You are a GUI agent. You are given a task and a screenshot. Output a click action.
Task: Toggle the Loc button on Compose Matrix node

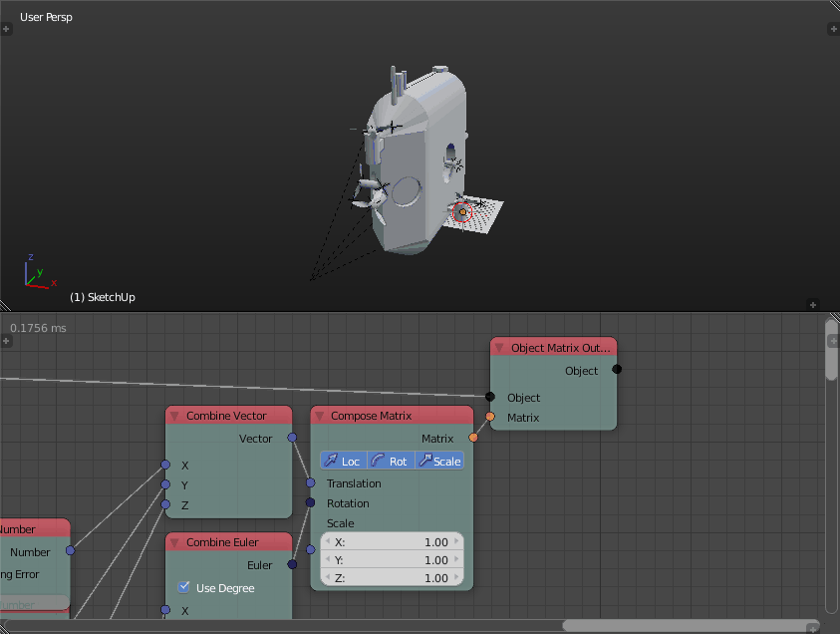(x=342, y=460)
